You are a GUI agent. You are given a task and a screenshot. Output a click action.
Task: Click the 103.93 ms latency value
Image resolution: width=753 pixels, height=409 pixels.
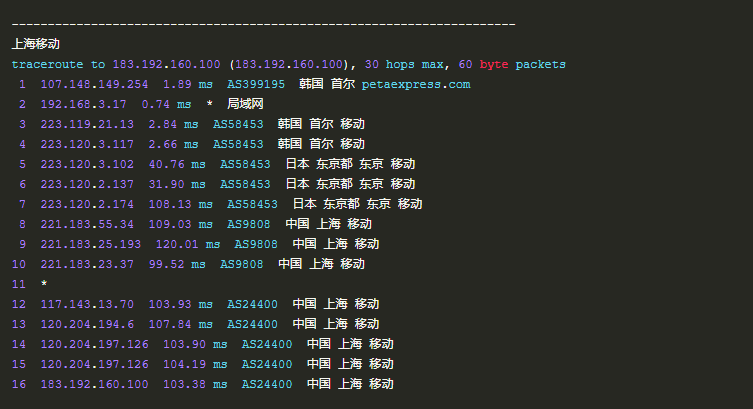pos(181,304)
